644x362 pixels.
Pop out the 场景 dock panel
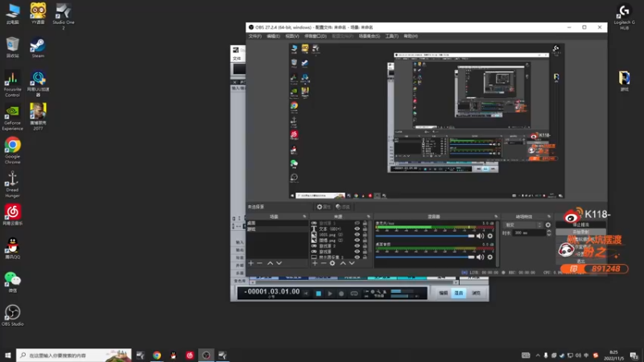304,216
